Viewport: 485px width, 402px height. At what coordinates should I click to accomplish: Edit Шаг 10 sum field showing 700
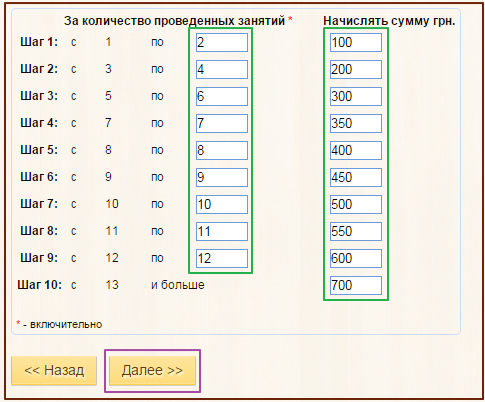356,285
